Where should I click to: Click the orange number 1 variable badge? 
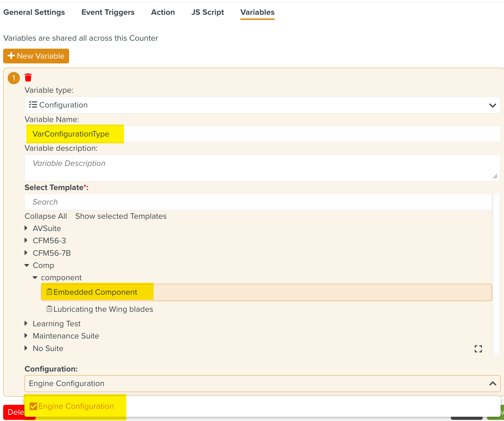14,78
